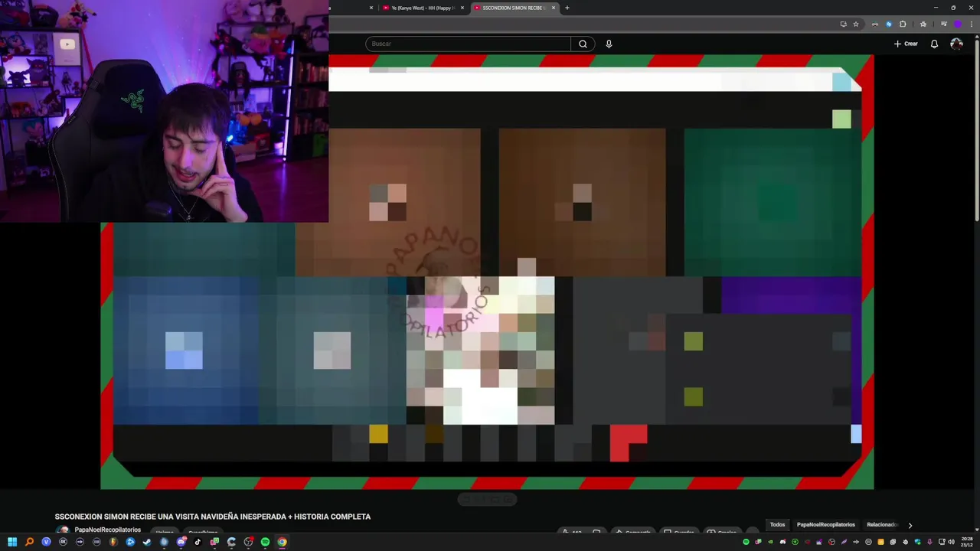Open the PapaNoelRecopilatorios channel link
The height and width of the screenshot is (551, 980).
pos(107,530)
